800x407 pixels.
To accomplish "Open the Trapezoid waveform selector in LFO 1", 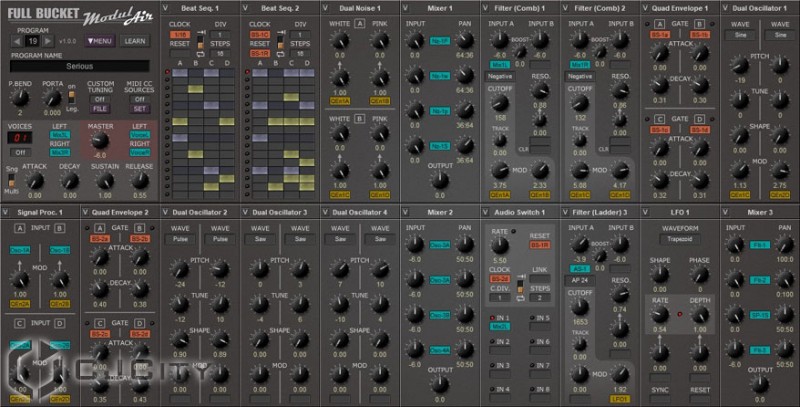I will coord(680,239).
